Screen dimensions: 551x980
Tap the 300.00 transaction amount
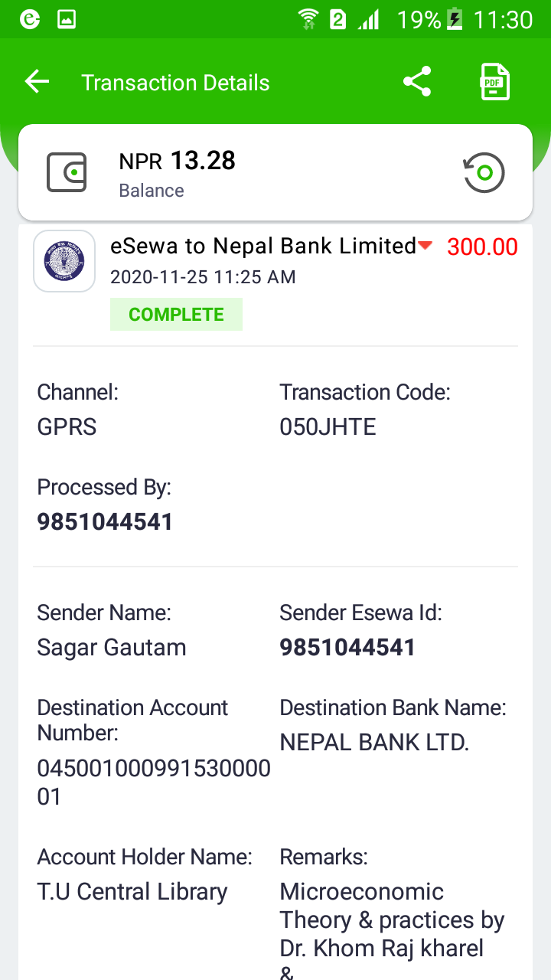tap(482, 247)
